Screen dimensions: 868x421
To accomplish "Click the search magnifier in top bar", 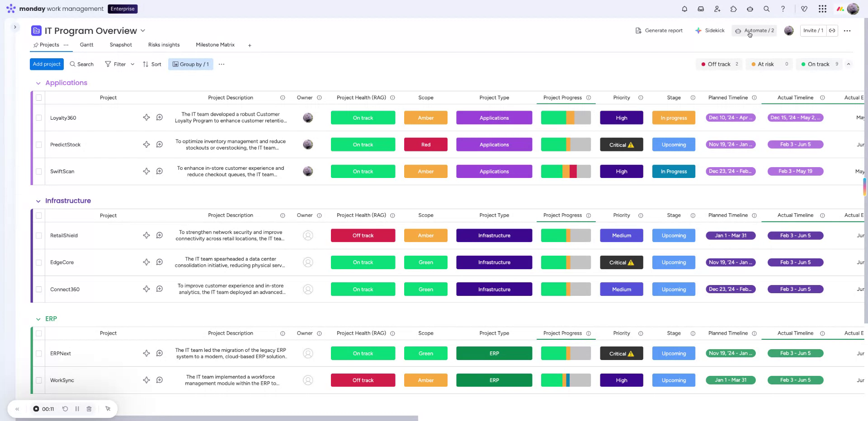I will [766, 9].
